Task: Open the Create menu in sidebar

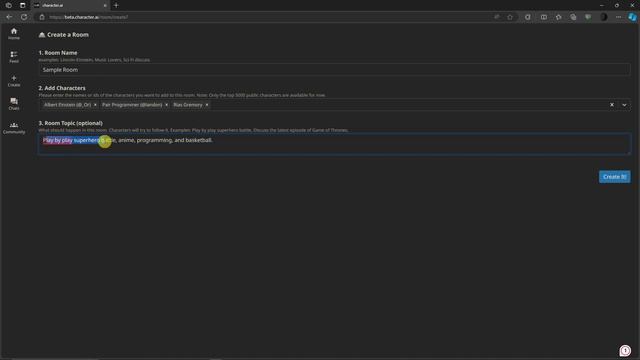Action: pyautogui.click(x=14, y=81)
